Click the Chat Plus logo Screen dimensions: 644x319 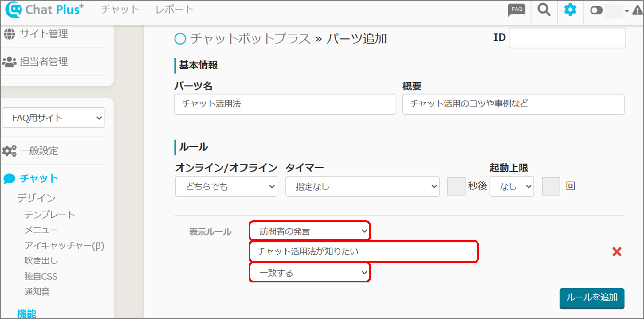(45, 10)
